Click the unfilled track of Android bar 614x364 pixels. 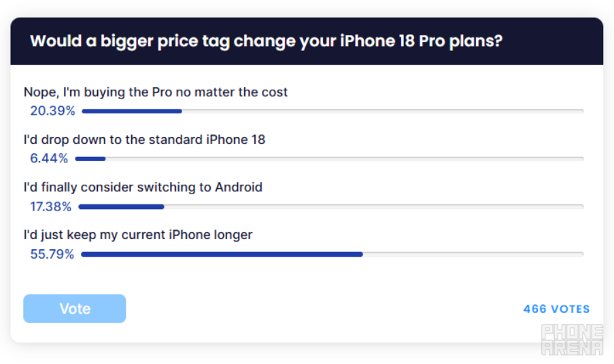pyautogui.click(x=374, y=207)
